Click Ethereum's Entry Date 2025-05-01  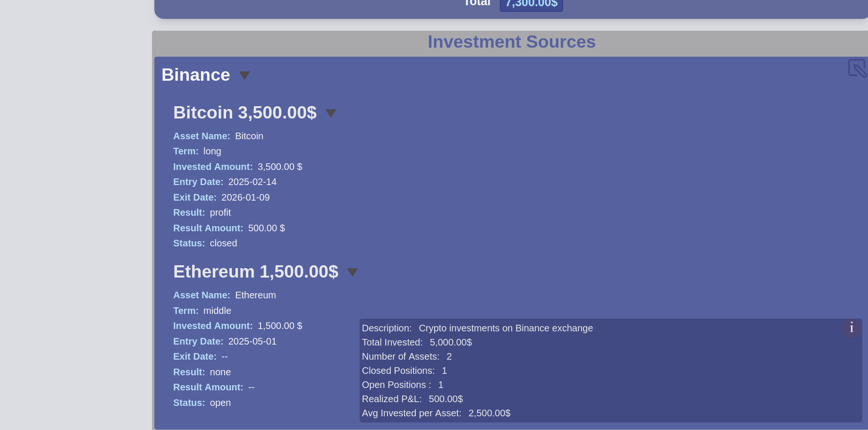[252, 342]
